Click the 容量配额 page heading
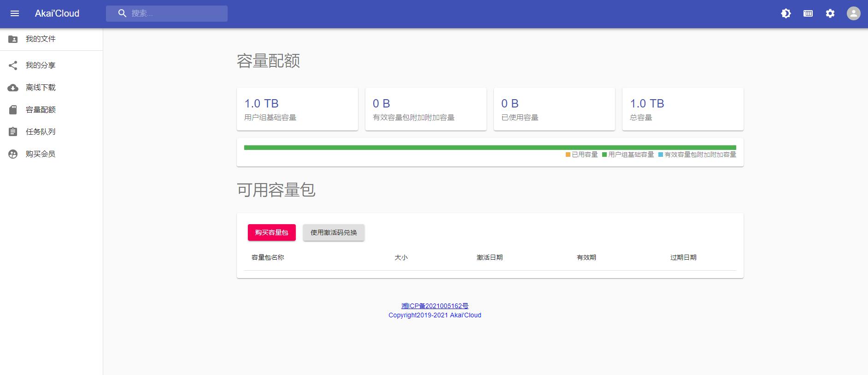The image size is (868, 375). click(269, 61)
